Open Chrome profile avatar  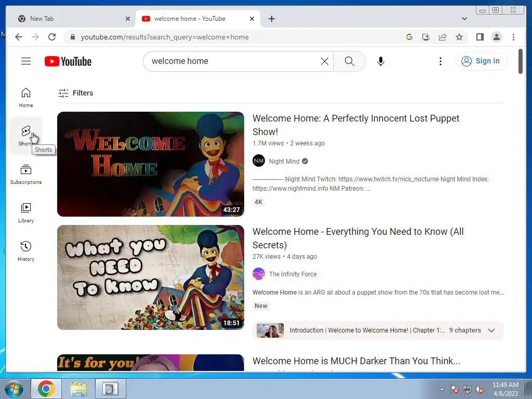coord(496,37)
